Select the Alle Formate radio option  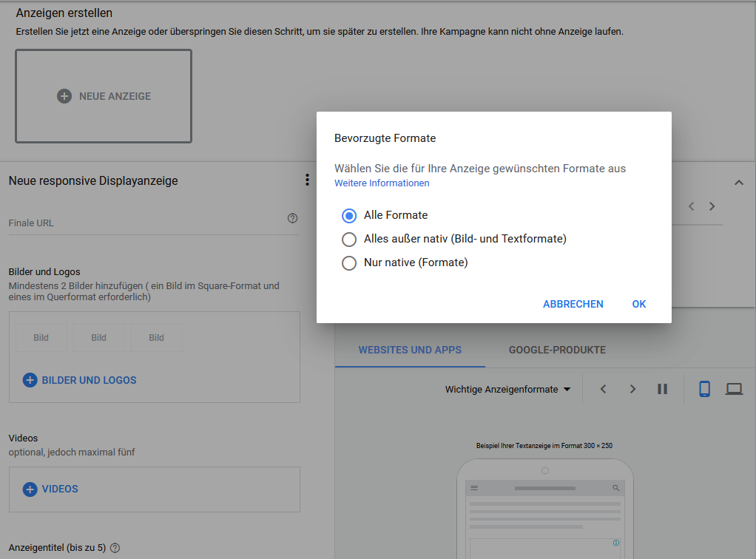(349, 215)
